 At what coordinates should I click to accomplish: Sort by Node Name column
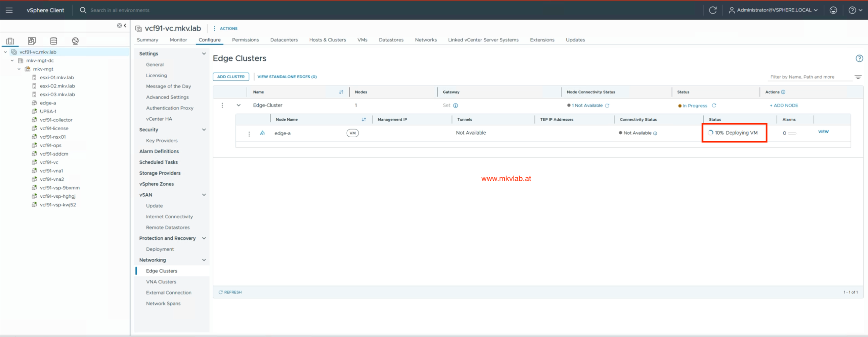tap(364, 119)
